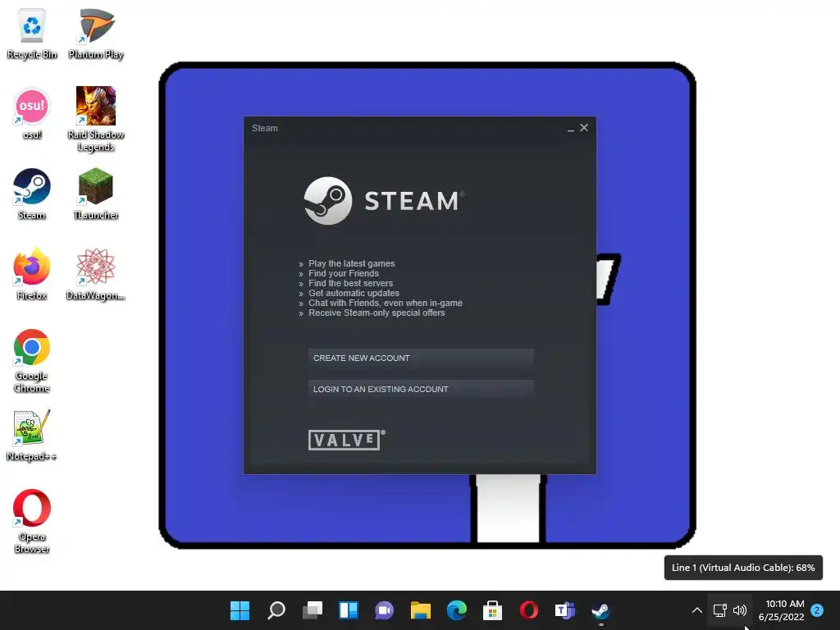Launch the Plarium Play desktop shortcut

[95, 33]
